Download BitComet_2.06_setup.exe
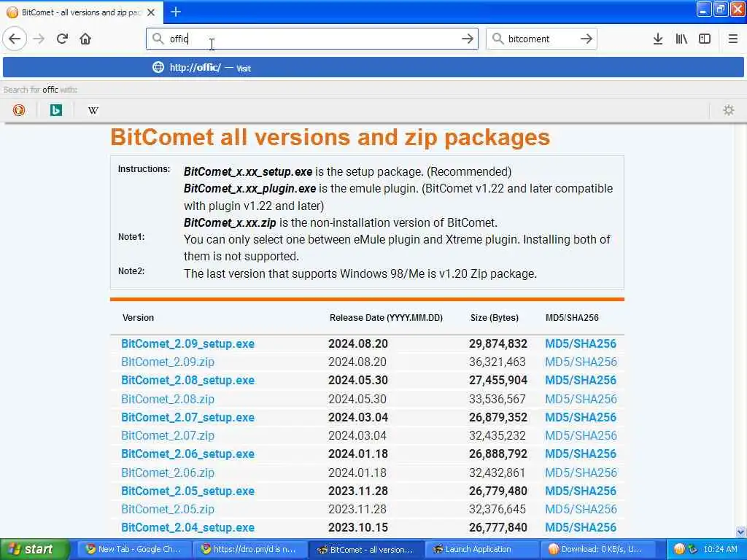 coord(187,454)
